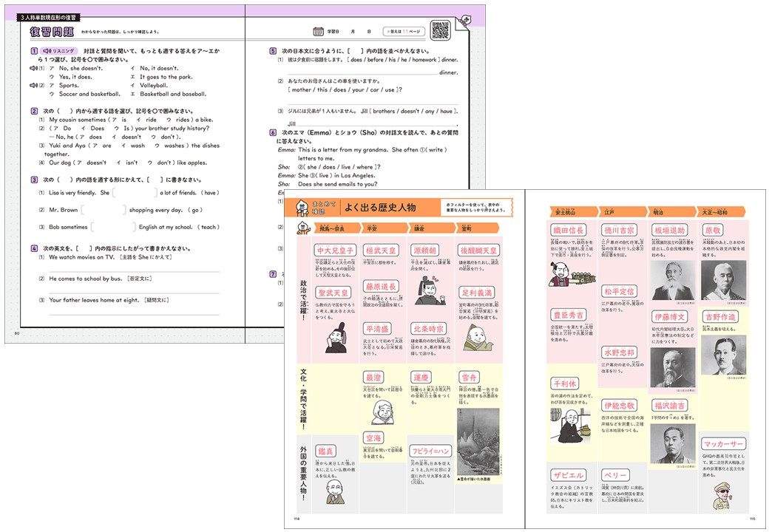This screenshot has height=532, width=769.
Task: Select the 平安 era tab
Action: point(384,228)
